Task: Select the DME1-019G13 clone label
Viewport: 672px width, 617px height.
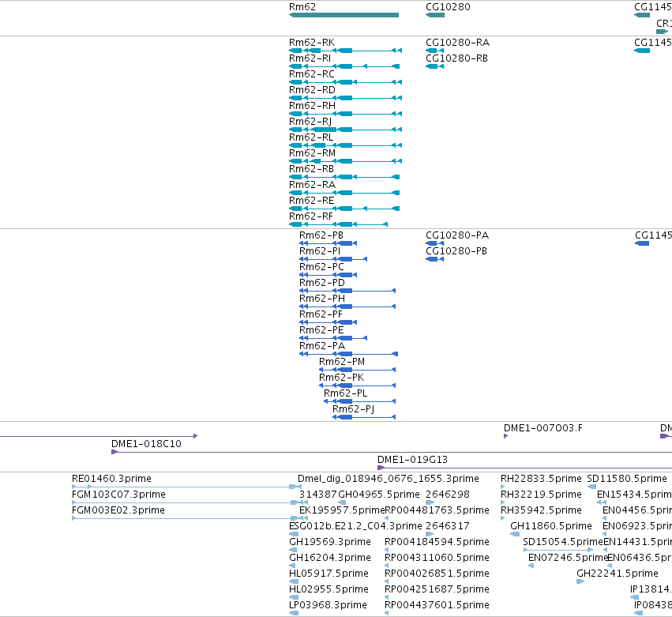Action: [412, 460]
